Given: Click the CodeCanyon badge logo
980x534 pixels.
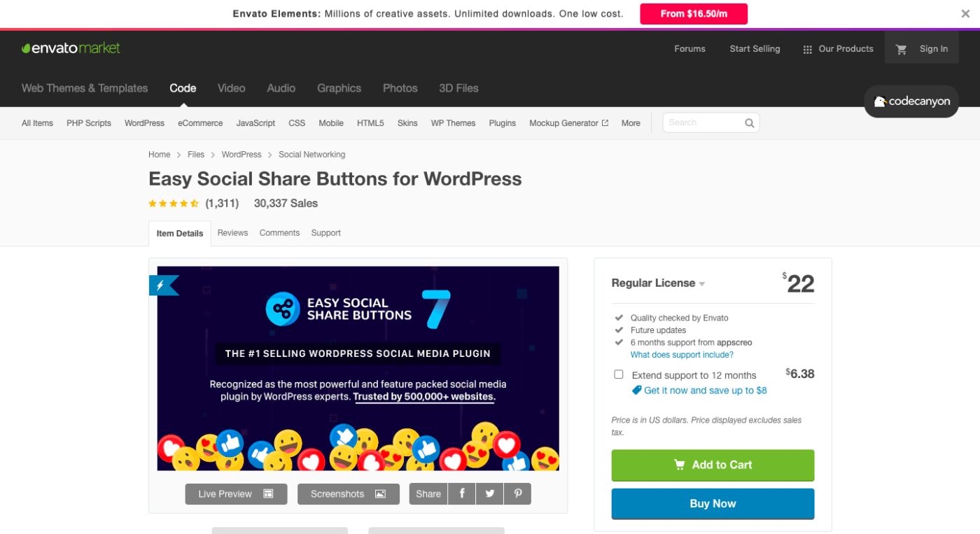Looking at the screenshot, I should (x=911, y=101).
